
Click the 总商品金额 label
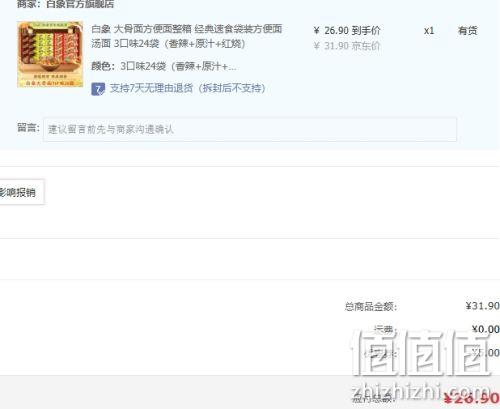(371, 306)
